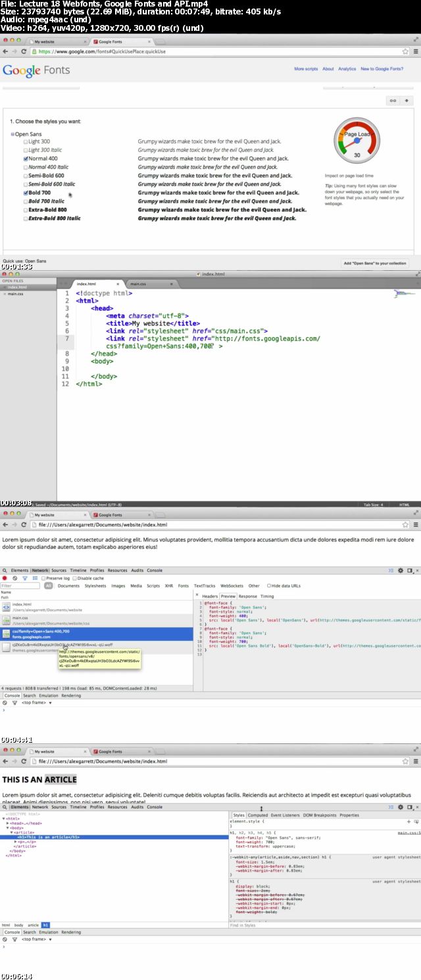Viewport: 421px width, 980px height.
Task: Open main.css in Sublime sidebar open files
Action: [x=16, y=294]
